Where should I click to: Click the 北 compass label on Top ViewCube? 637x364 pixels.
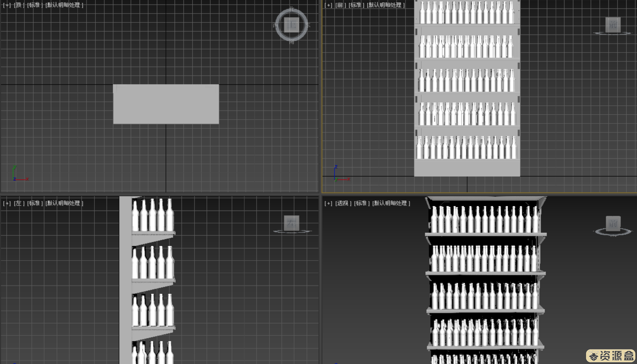pos(292,9)
